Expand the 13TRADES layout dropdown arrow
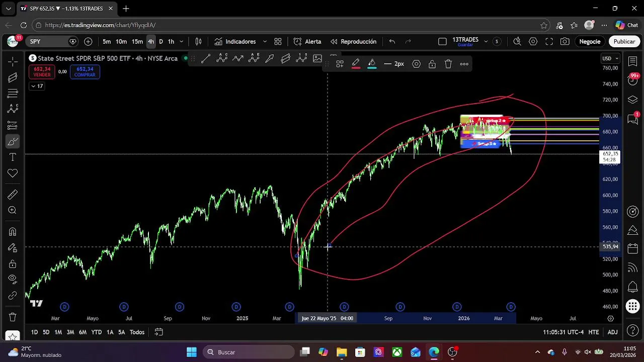The height and width of the screenshot is (362, 644). (x=486, y=42)
